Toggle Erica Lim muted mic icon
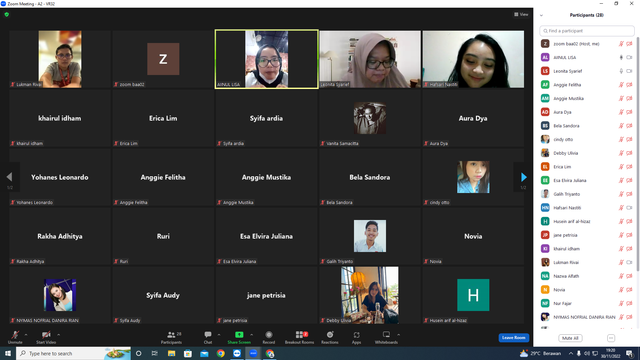 pos(621,167)
